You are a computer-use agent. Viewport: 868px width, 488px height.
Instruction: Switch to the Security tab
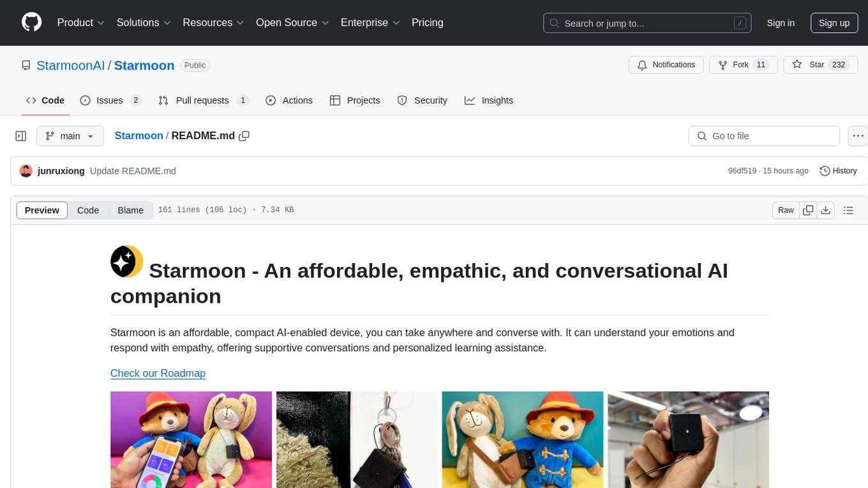pos(422,100)
